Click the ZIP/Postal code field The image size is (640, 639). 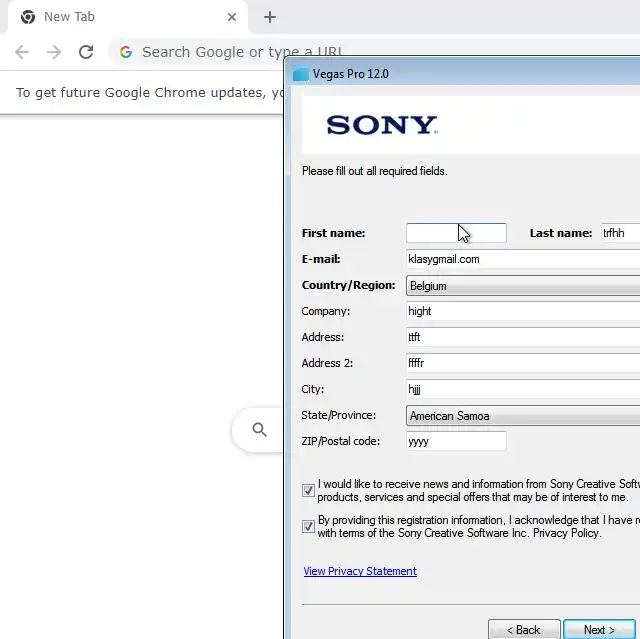(456, 441)
